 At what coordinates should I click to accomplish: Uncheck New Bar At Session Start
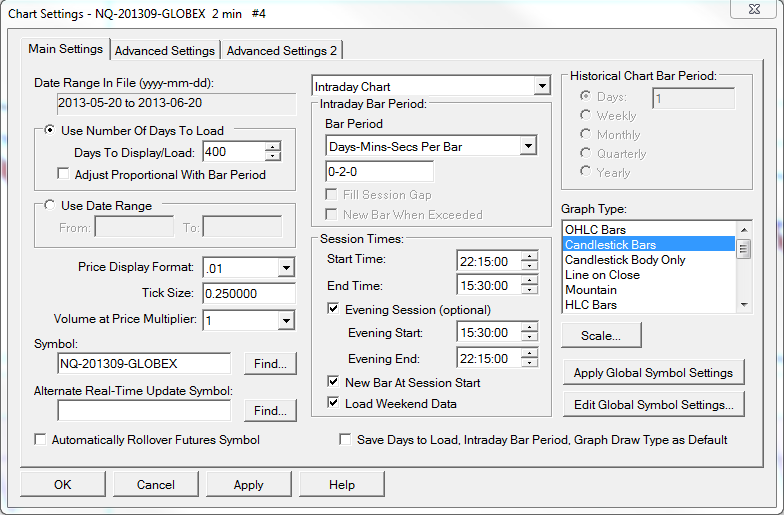pyautogui.click(x=333, y=382)
